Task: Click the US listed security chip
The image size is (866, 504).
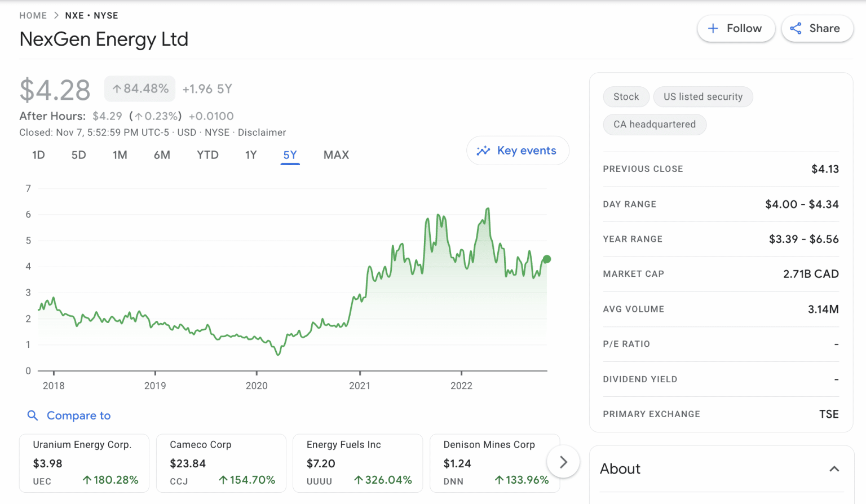Action: click(x=702, y=97)
